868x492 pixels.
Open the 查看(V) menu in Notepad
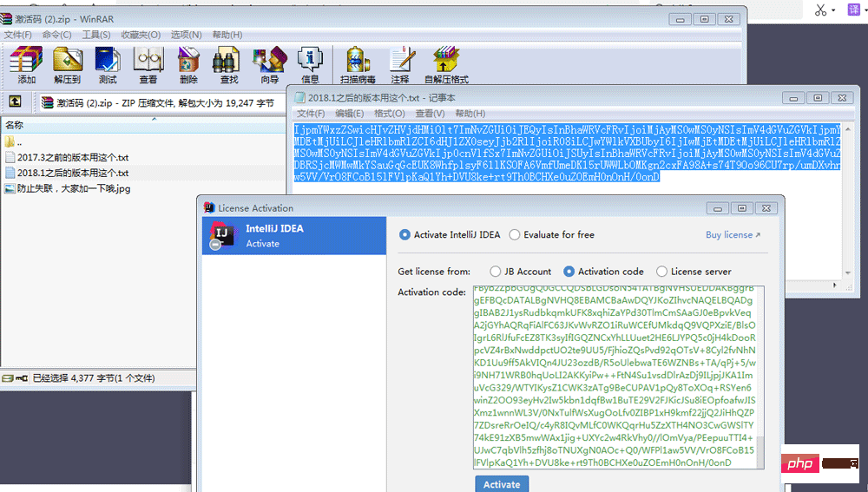pos(431,114)
